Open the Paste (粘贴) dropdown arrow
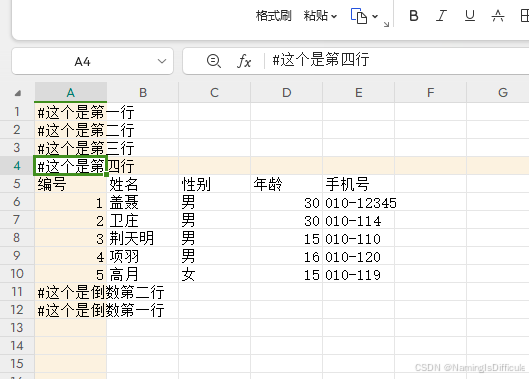 [334, 16]
